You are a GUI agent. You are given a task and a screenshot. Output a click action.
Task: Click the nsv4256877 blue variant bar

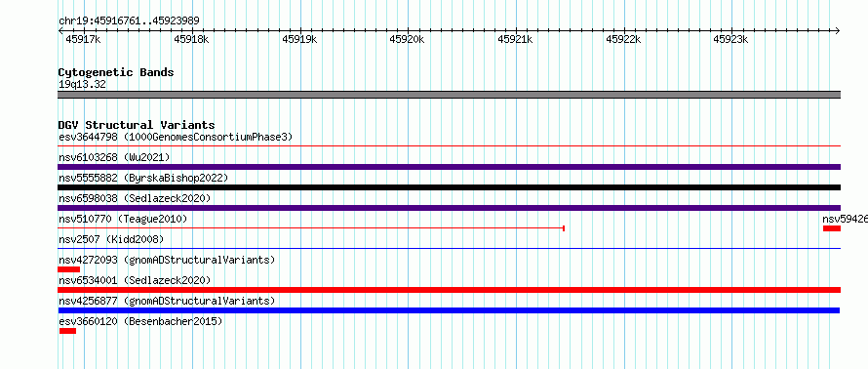tap(449, 310)
